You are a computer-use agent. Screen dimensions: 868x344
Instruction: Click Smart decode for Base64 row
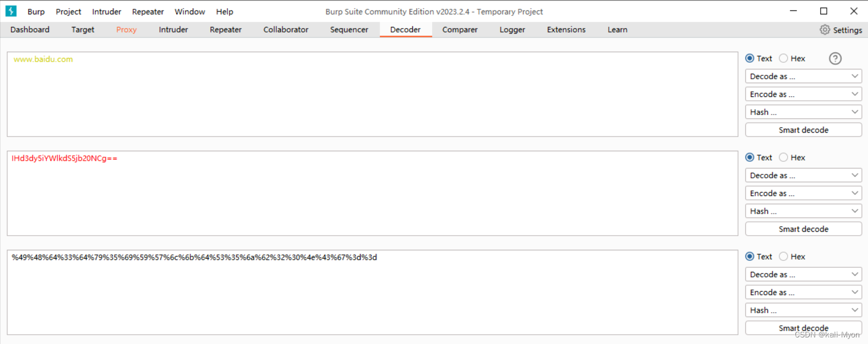tap(803, 229)
